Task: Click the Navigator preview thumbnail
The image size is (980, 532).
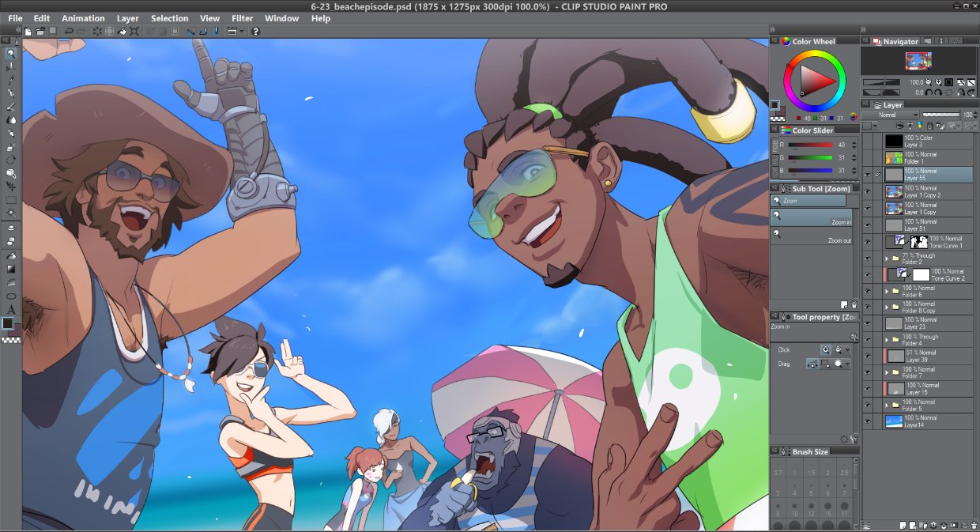Action: click(918, 61)
